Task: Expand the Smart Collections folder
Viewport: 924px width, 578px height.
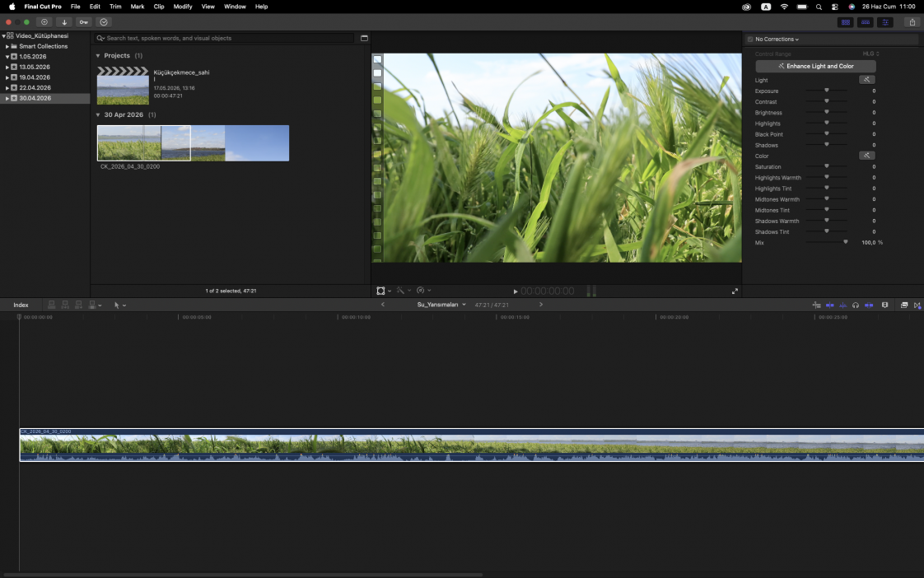Action: pos(7,46)
